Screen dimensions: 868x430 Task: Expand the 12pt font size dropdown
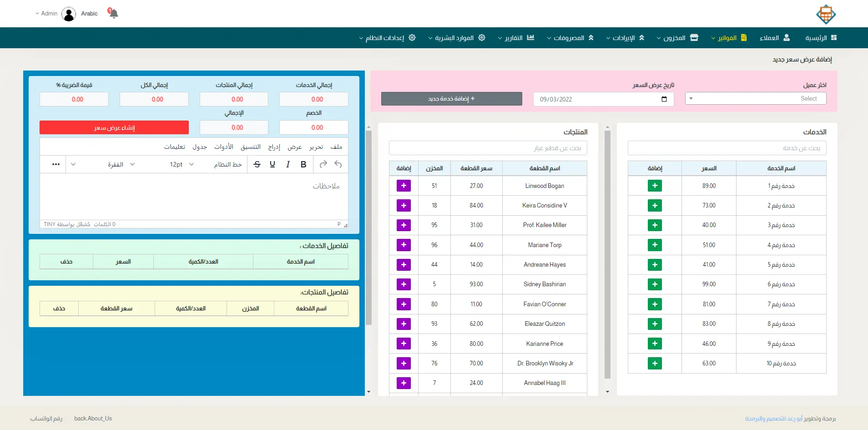182,164
